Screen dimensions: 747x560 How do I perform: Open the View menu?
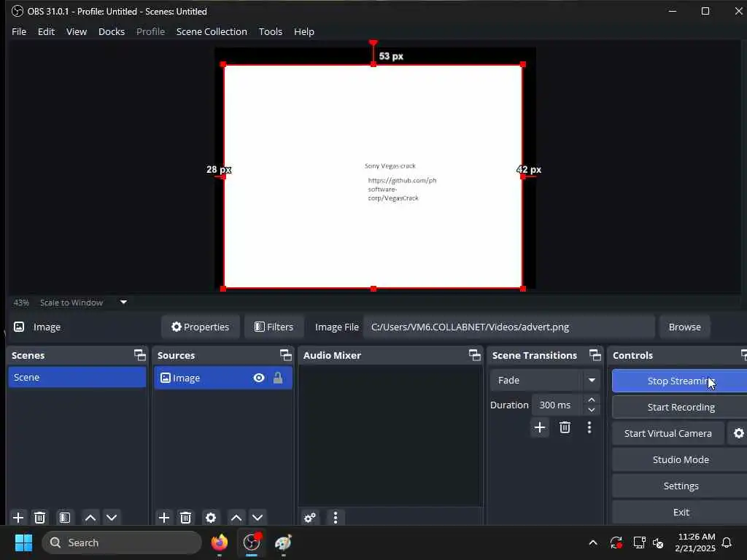tap(76, 31)
